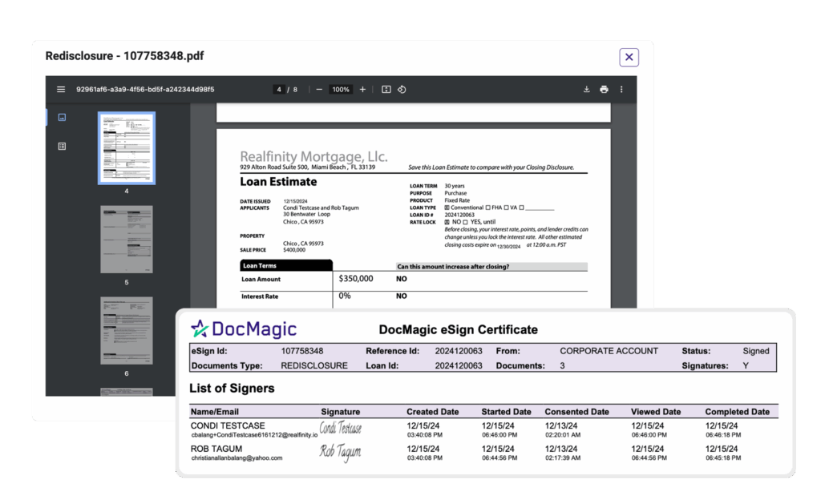
Task: Click Condi Testcase's email address
Action: (x=254, y=435)
